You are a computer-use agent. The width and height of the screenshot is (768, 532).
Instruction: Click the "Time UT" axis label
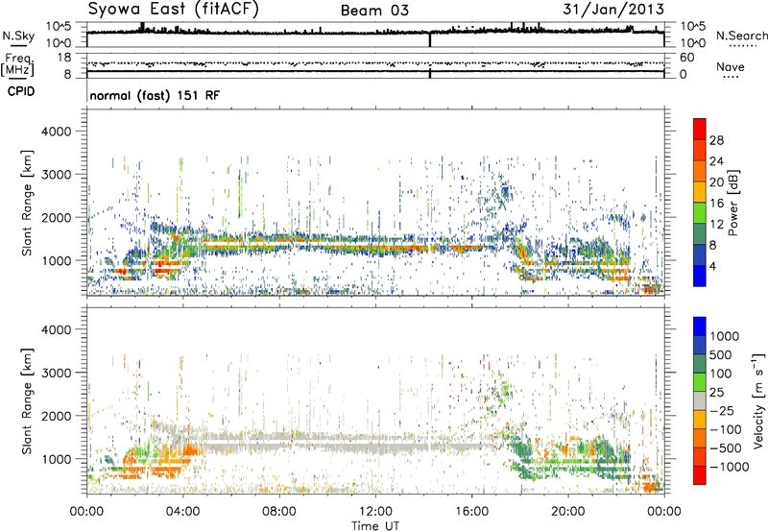375,526
